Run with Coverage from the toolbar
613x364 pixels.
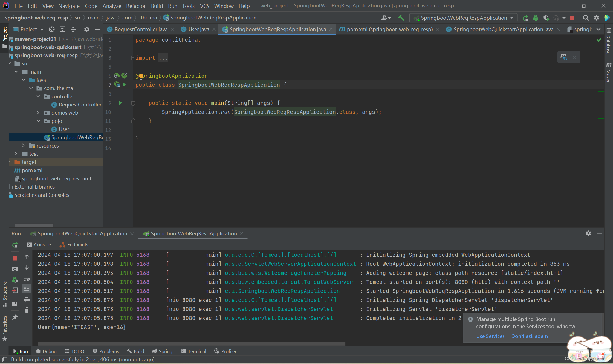point(546,18)
